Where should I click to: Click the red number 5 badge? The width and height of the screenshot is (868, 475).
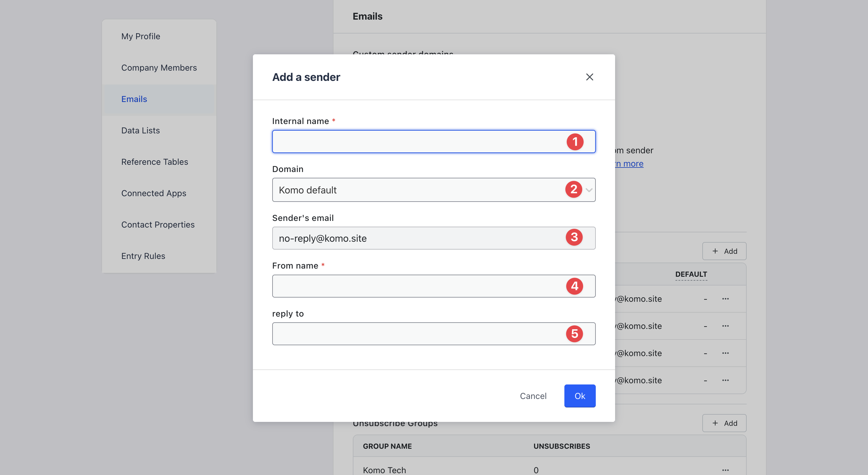coord(575,334)
